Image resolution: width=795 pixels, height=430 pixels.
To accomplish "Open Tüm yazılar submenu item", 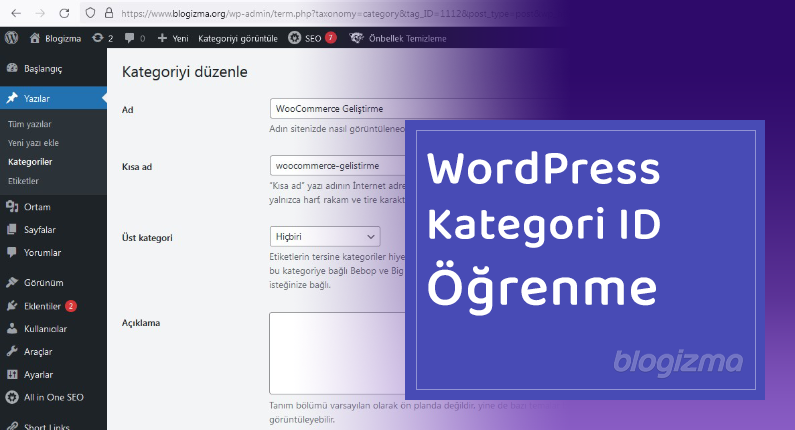I will click(x=29, y=124).
